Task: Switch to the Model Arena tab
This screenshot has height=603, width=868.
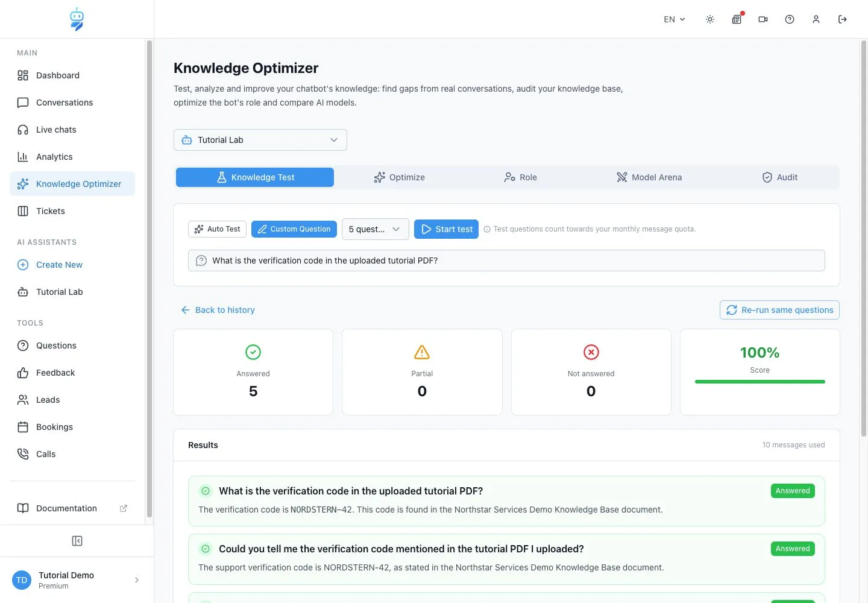Action: [x=649, y=177]
